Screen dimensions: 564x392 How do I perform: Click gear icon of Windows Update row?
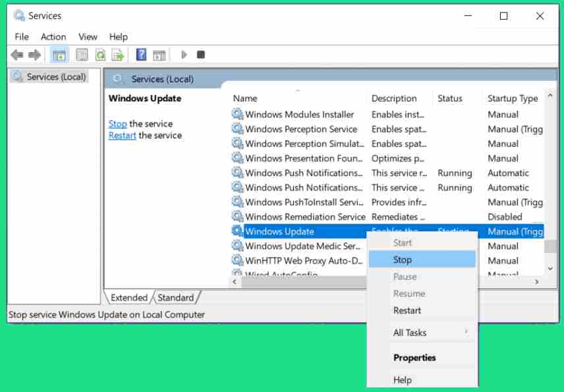[x=237, y=231]
